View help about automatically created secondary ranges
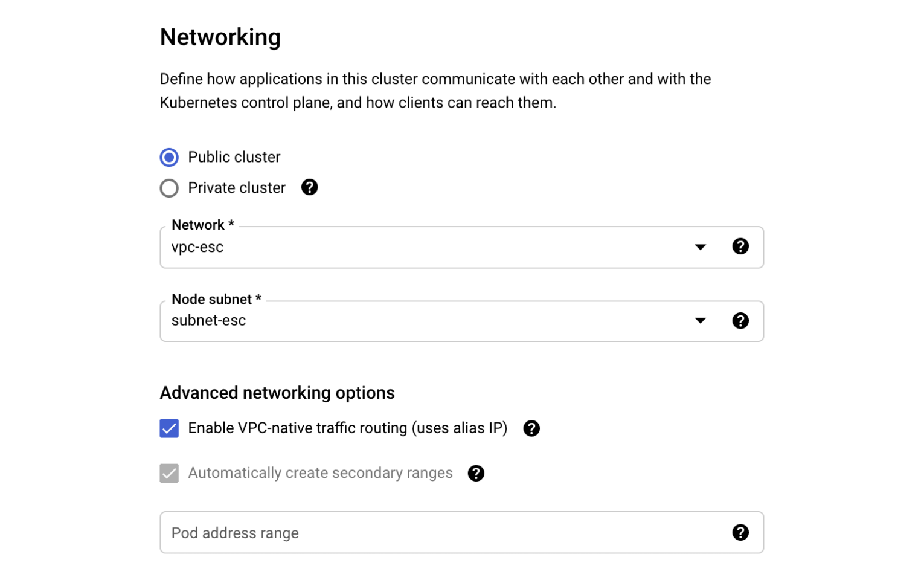This screenshot has width=924, height=583. (x=476, y=473)
